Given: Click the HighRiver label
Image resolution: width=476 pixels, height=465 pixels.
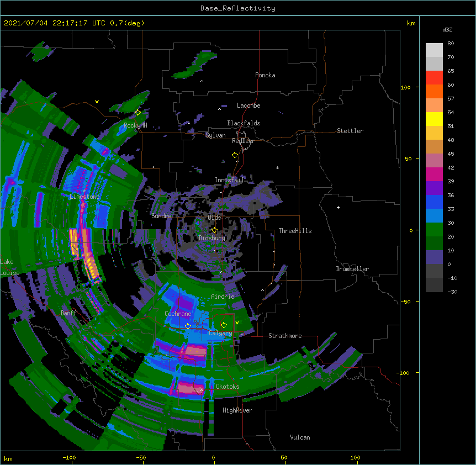Looking at the screenshot, I should 237,410.
